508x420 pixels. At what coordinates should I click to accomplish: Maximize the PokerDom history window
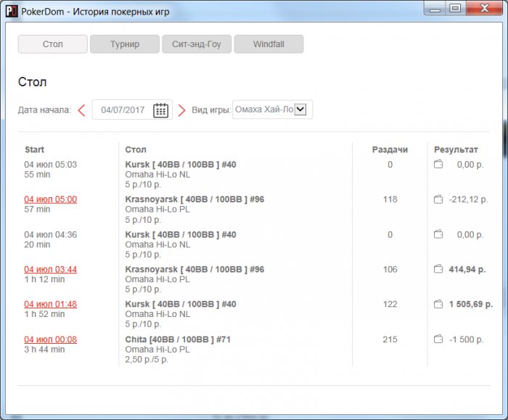pos(455,8)
